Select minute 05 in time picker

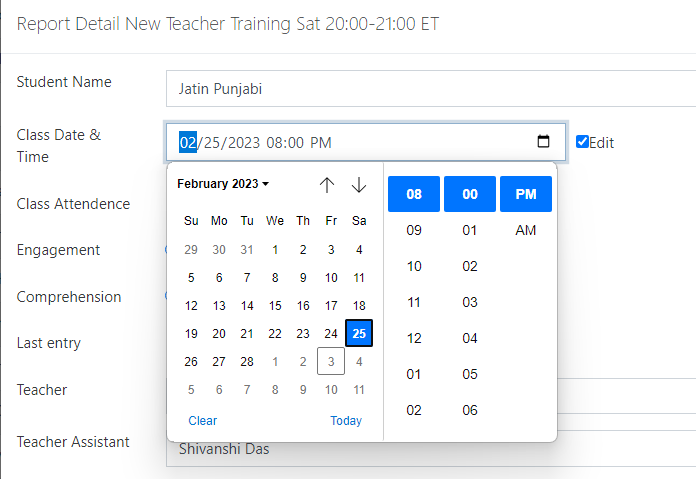(x=470, y=374)
